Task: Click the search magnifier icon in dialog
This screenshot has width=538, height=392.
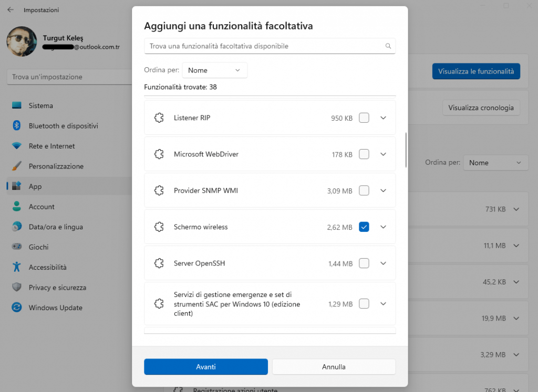Action: coord(388,46)
